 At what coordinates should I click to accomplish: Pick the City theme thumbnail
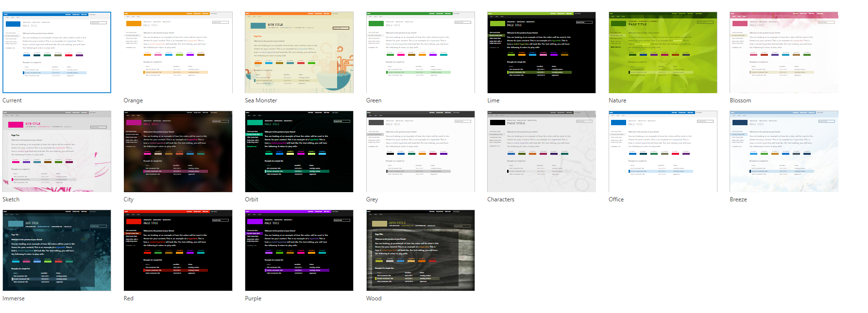click(x=178, y=151)
